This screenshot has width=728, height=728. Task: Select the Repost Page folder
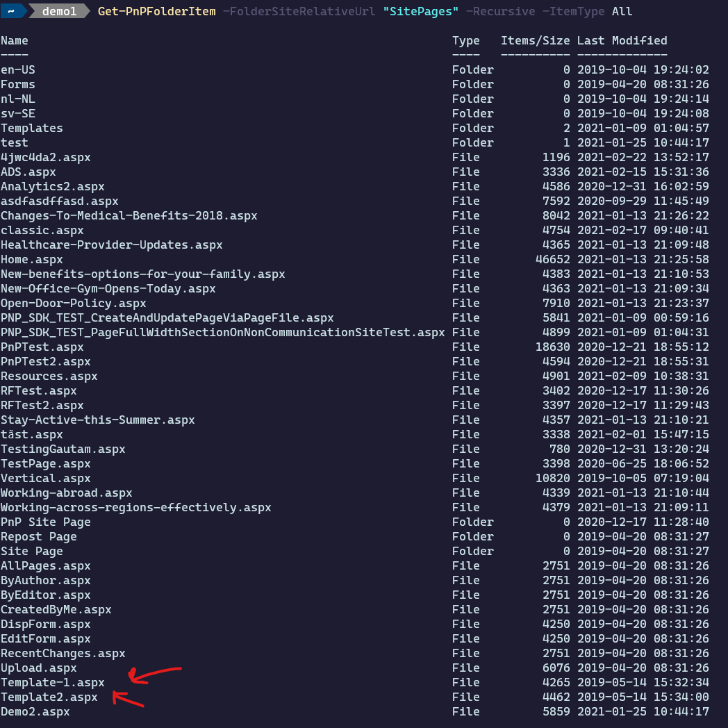pos(38,537)
